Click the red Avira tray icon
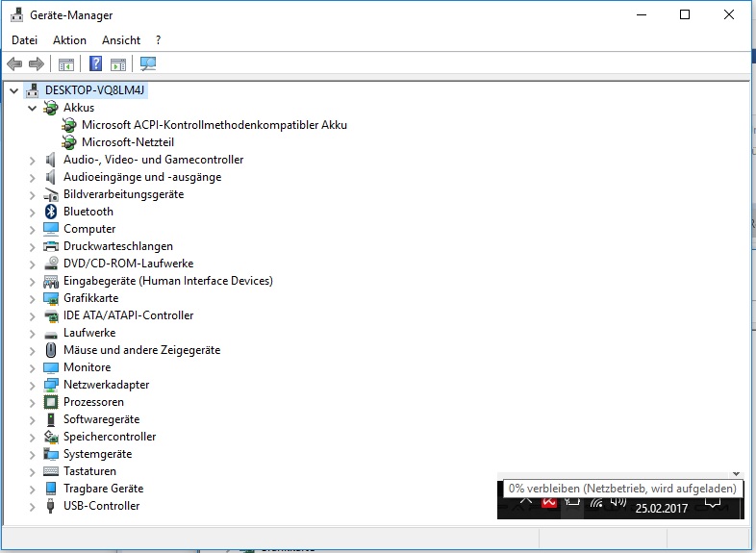 [x=549, y=503]
